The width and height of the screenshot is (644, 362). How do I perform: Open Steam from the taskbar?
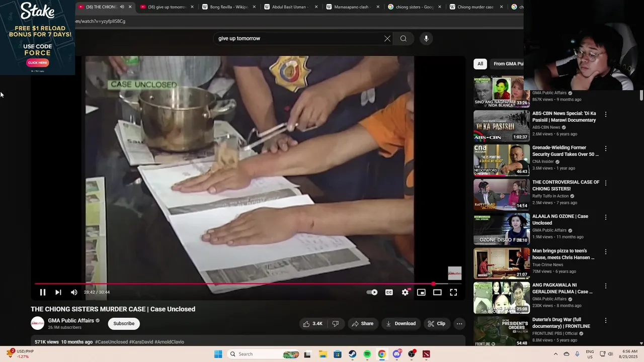[352, 354]
